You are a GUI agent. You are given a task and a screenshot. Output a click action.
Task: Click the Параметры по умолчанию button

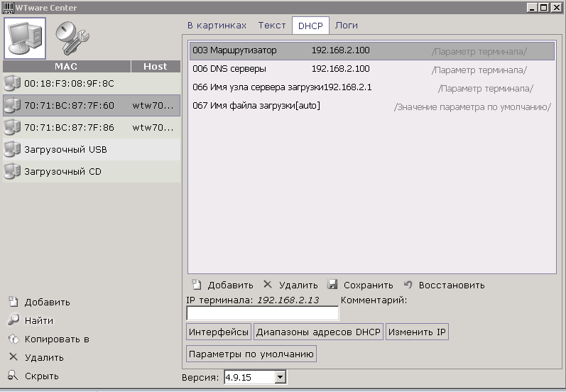point(251,354)
